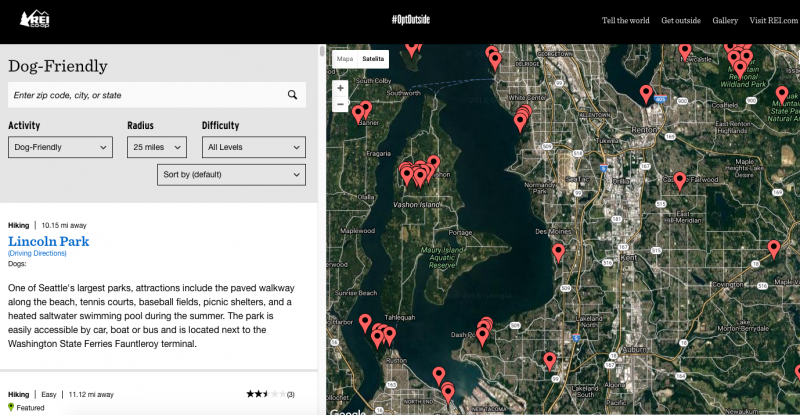Open the Activity Dog-Friendly dropdown
Screen dimensions: 800x415
pyautogui.click(x=60, y=147)
